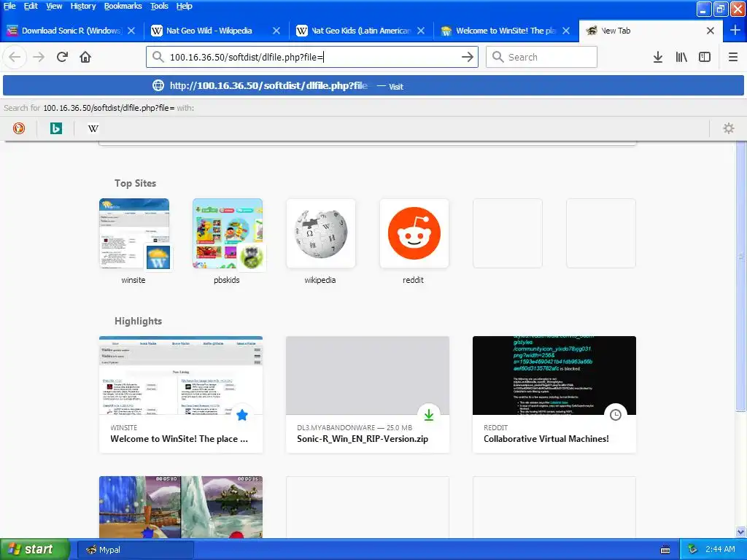Open the Downloads toolbar icon
Screen dimensions: 747x560
click(x=658, y=57)
